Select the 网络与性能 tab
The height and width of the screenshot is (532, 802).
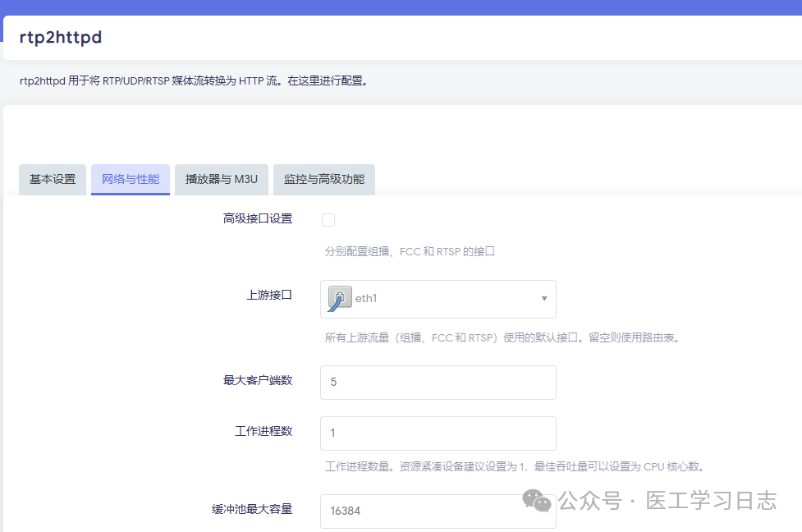(x=130, y=179)
